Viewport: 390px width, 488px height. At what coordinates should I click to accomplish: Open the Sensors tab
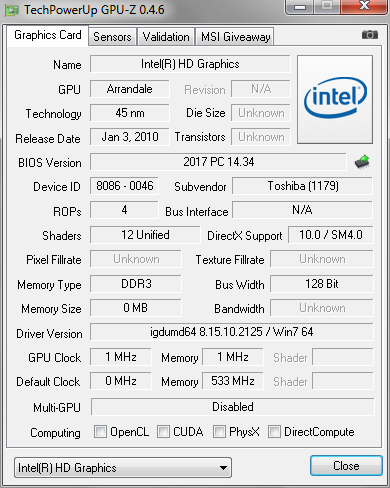(112, 37)
